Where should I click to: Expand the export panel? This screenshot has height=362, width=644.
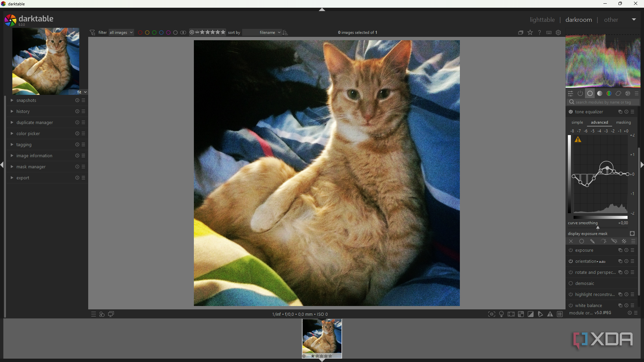point(23,178)
